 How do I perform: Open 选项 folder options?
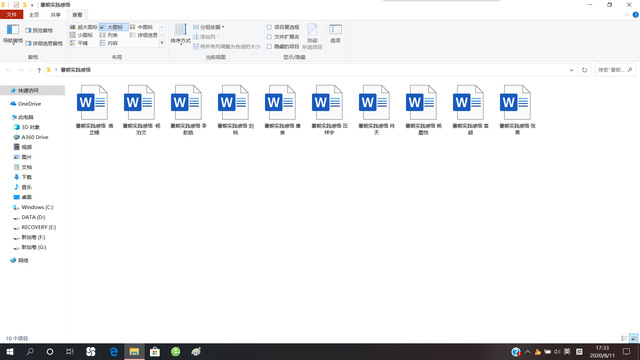pyautogui.click(x=335, y=34)
